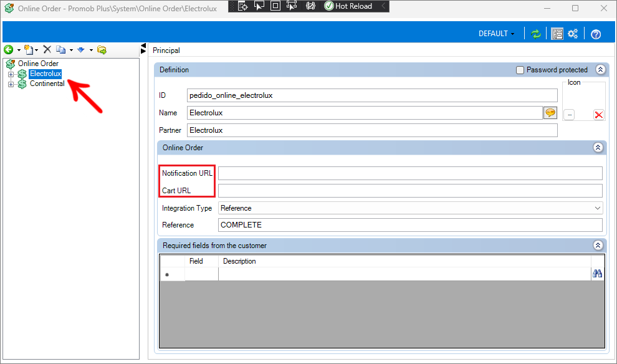The image size is (617, 364).
Task: Click the app icon in title bar
Action: (x=9, y=8)
